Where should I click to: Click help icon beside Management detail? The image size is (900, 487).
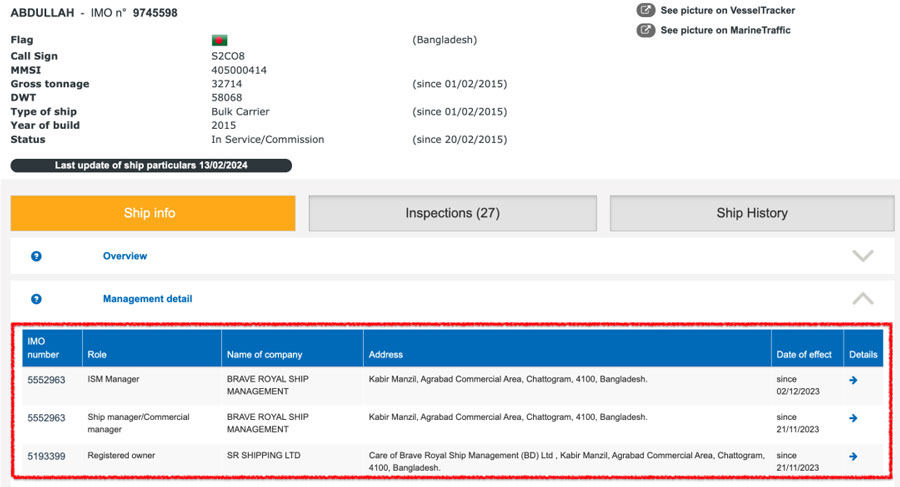tap(36, 299)
